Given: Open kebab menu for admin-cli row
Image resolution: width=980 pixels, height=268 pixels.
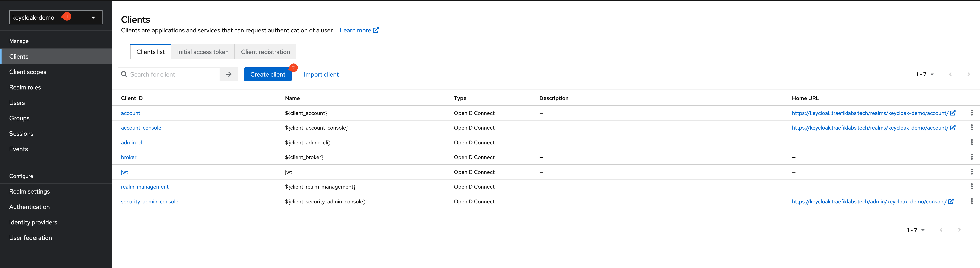Looking at the screenshot, I should [971, 142].
